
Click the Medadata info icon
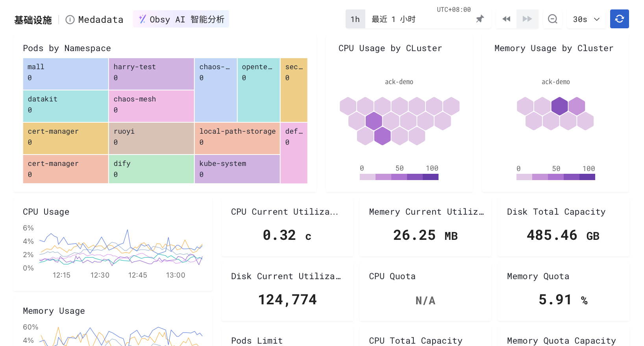[x=70, y=20]
